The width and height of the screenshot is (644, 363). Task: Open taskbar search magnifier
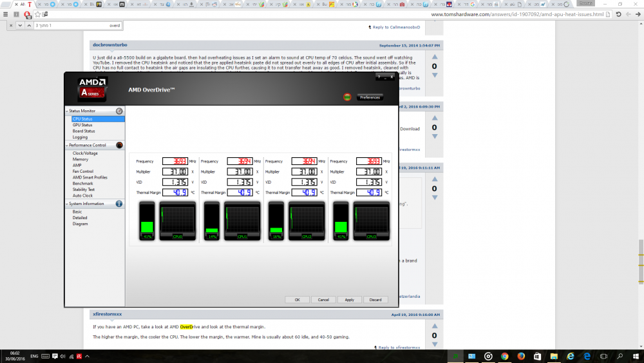[x=620, y=357]
